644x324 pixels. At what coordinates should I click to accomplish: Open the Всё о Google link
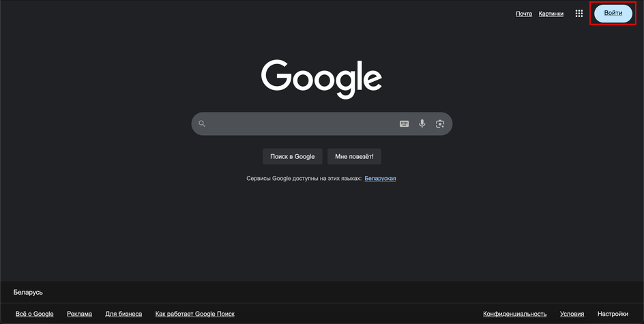[x=35, y=314]
